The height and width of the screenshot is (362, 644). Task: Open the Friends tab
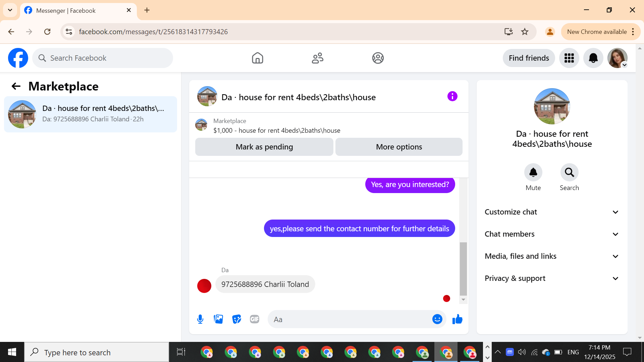(317, 58)
